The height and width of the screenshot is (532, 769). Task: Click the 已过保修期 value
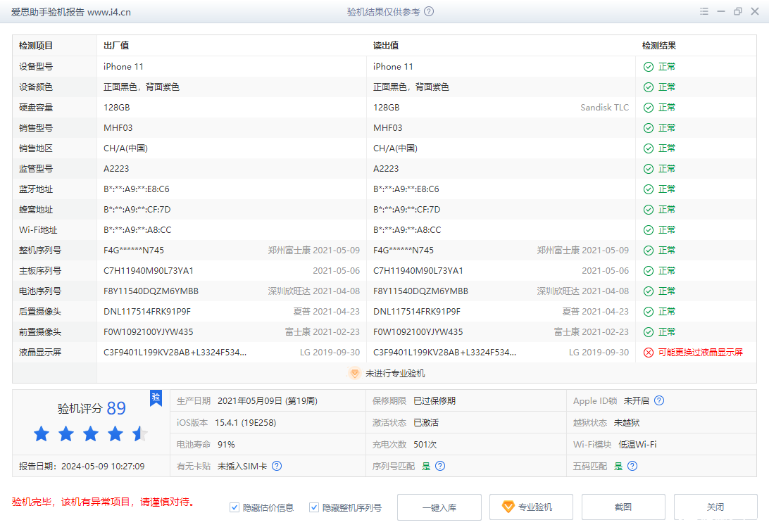pyautogui.click(x=434, y=400)
